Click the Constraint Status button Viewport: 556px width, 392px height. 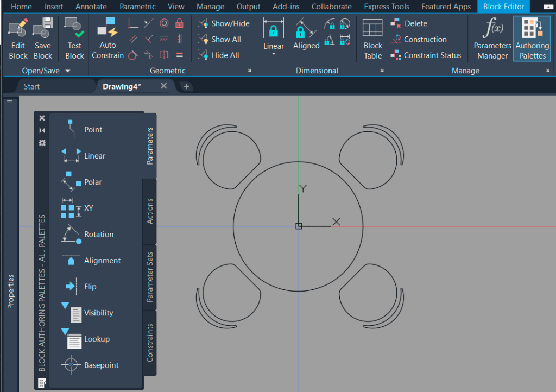(426, 55)
